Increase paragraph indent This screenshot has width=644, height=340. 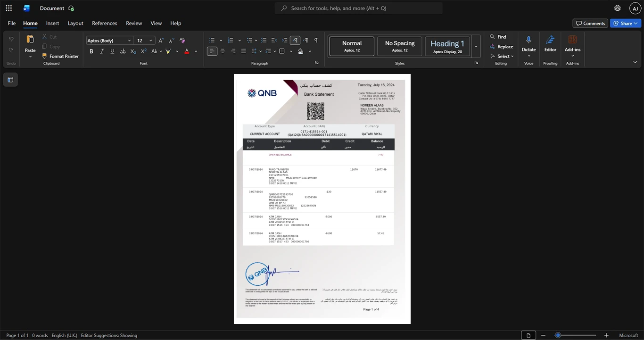285,41
